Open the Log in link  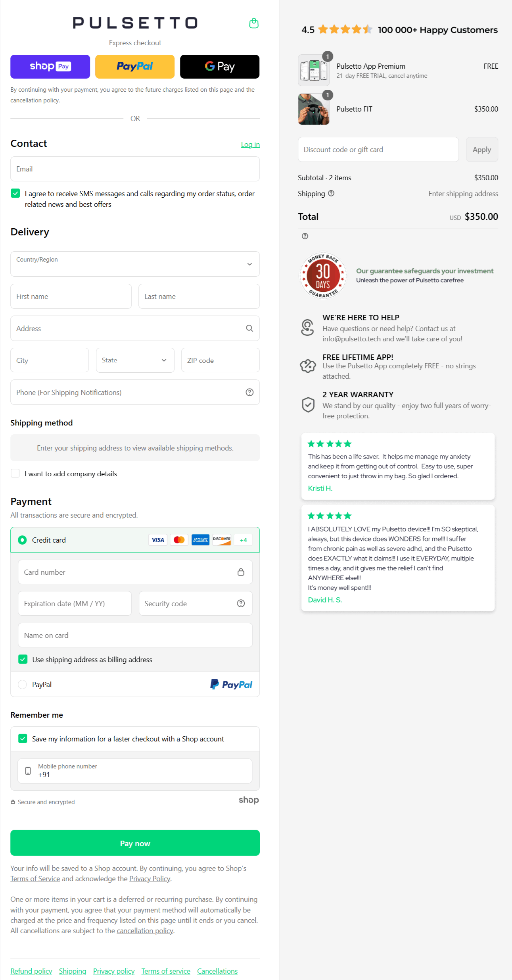pyautogui.click(x=250, y=144)
